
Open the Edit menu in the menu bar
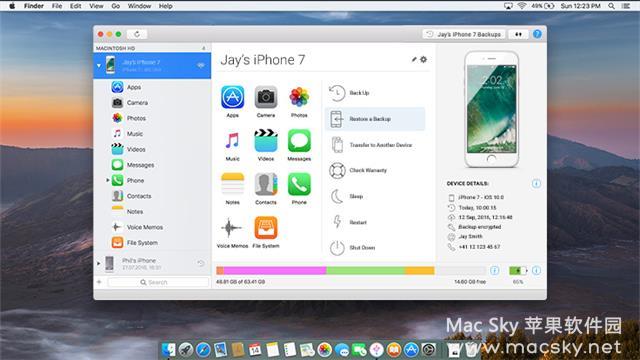click(76, 6)
